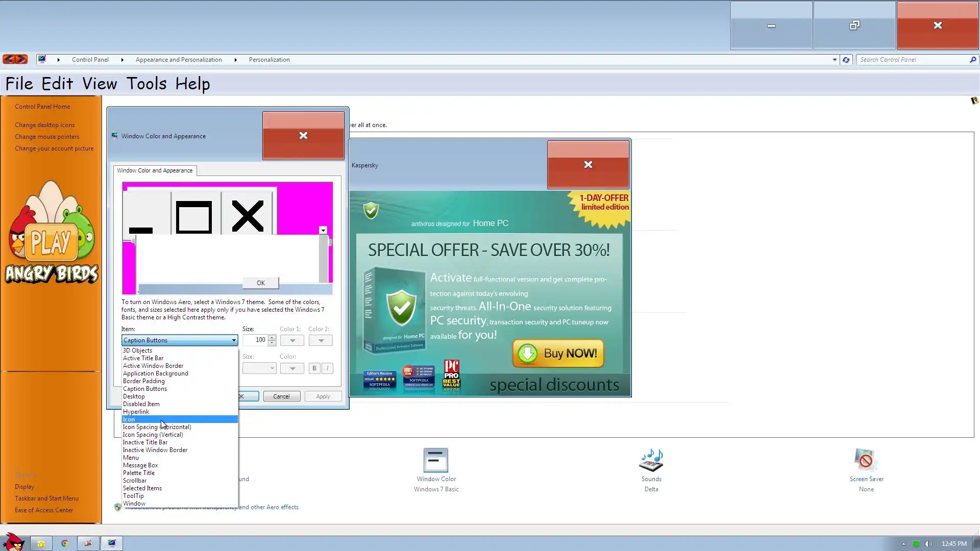Toggle the Italic font button
980x551 pixels.
tap(328, 368)
